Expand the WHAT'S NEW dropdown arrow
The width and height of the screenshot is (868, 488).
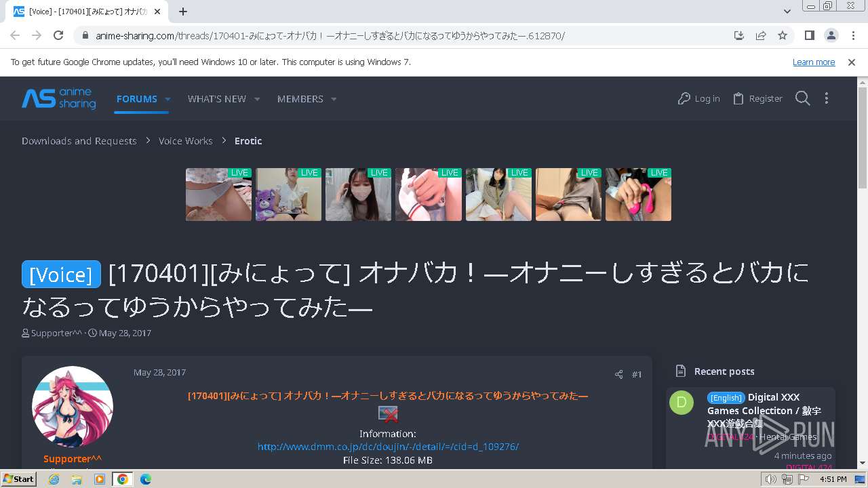pyautogui.click(x=257, y=99)
